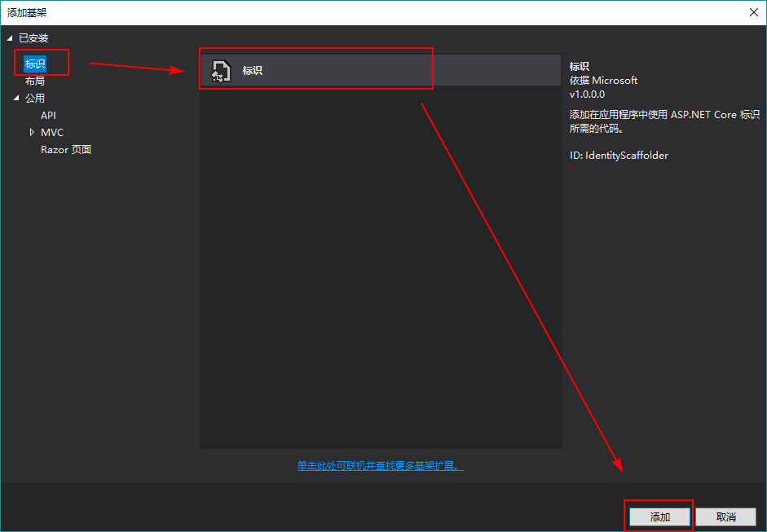Screen dimensions: 767x532
Task: Expand the MVC tree node
Action: tap(32, 132)
